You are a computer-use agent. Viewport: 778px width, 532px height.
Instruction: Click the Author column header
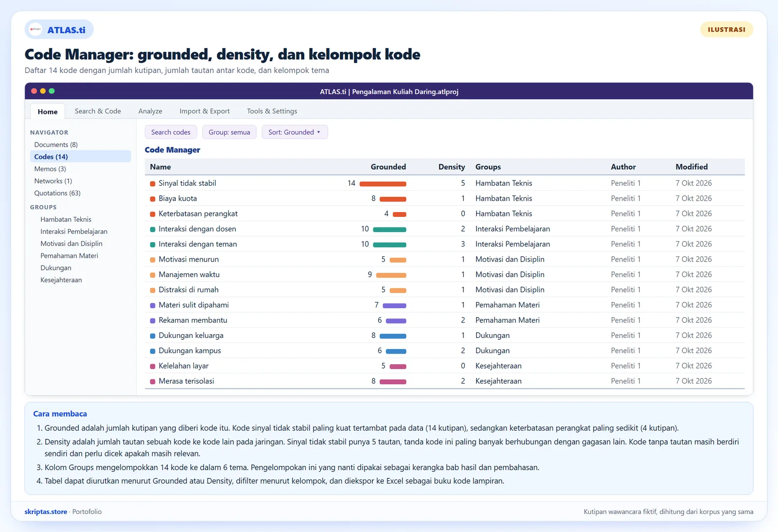click(623, 167)
